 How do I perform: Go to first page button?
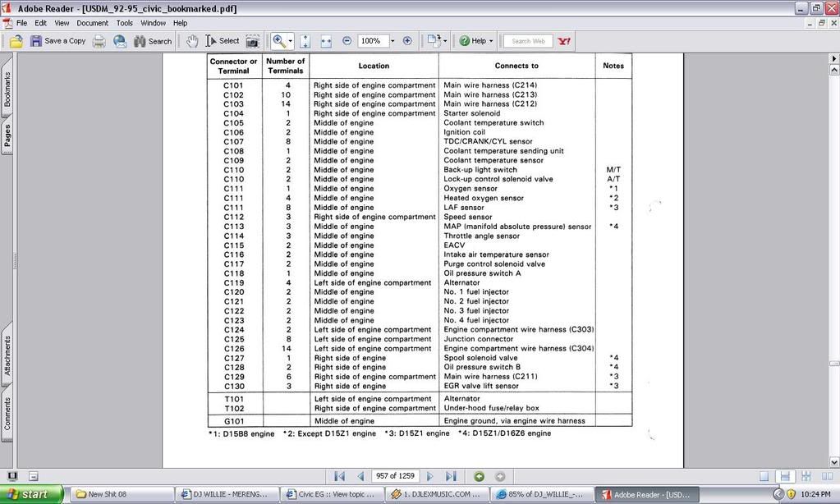tap(339, 476)
